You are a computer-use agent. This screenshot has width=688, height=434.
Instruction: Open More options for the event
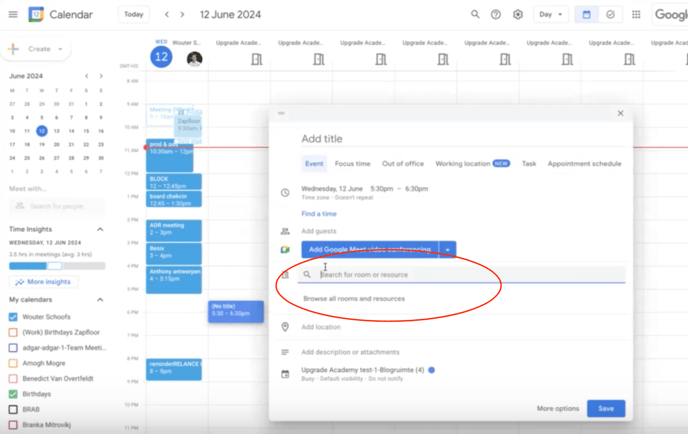[558, 409]
